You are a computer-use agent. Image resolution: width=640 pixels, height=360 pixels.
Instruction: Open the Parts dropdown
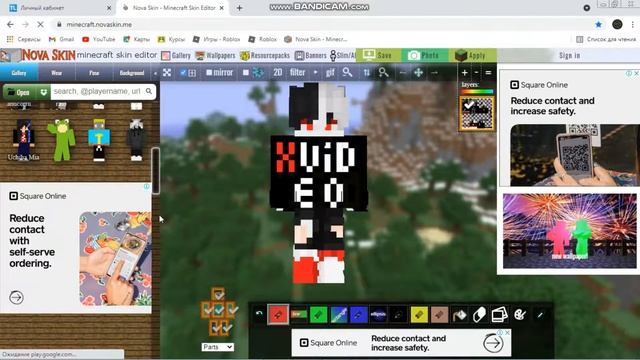point(218,347)
